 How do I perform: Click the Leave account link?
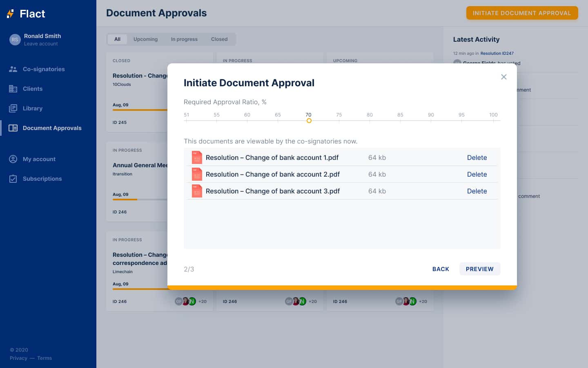coord(41,44)
